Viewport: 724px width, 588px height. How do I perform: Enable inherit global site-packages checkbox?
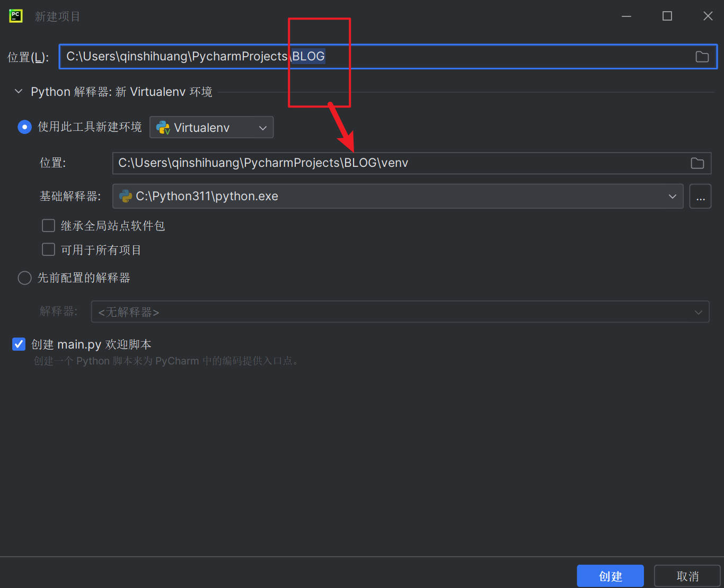point(48,226)
